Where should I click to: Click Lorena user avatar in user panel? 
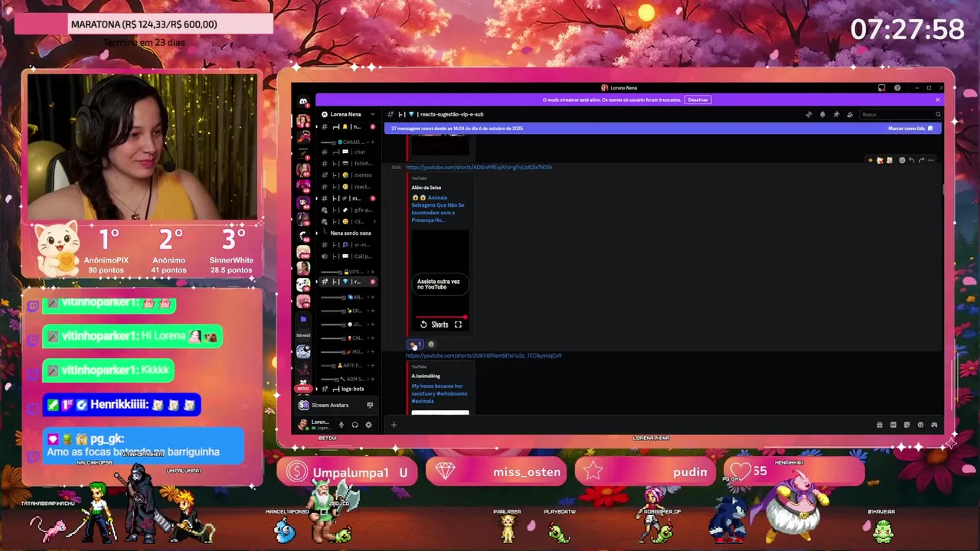(303, 425)
